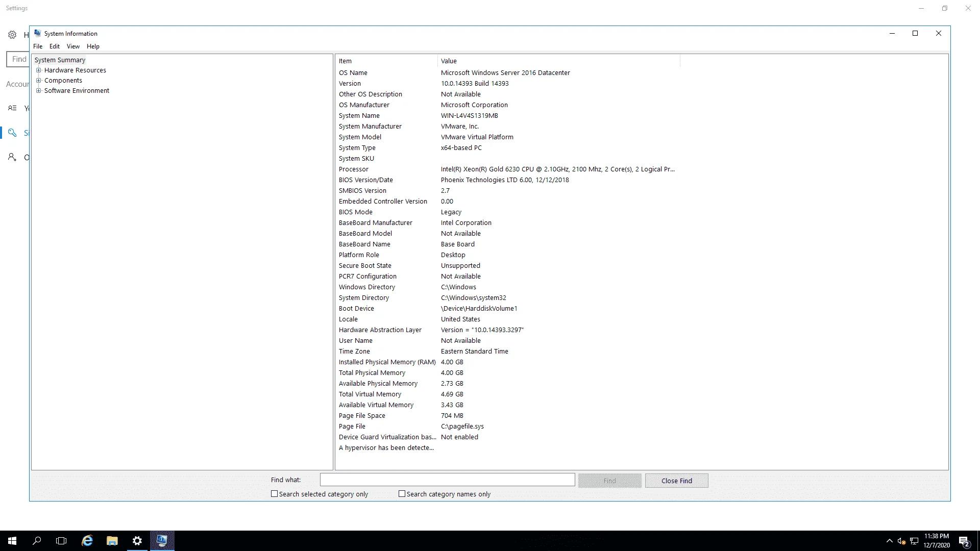Select the Settings sidebar search magnifier icon

(x=12, y=133)
